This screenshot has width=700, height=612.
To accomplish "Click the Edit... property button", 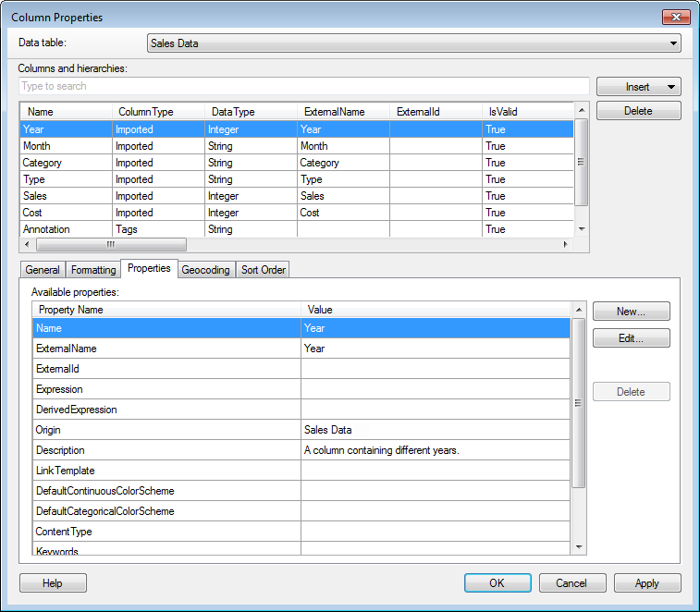I will pyautogui.click(x=631, y=338).
